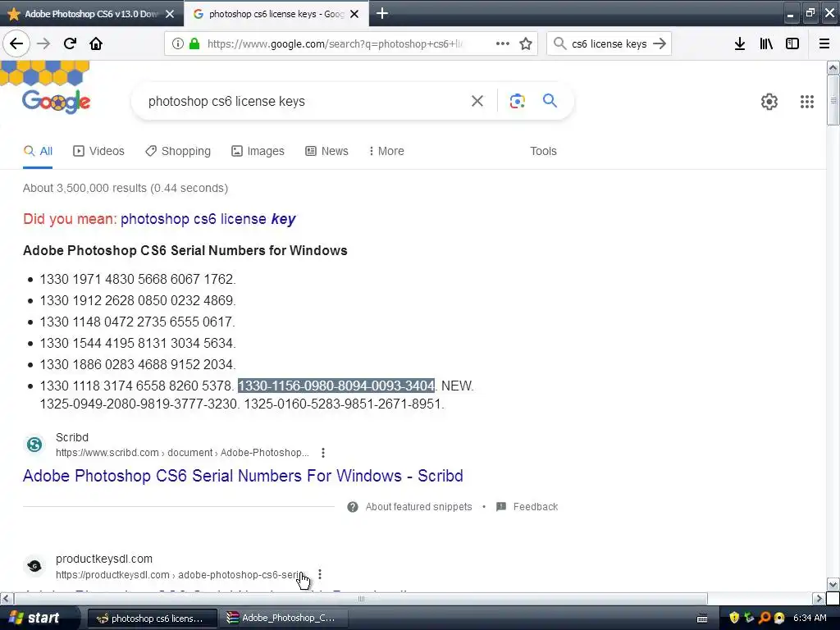Click the vertical scrollbar up arrow
The width and height of the screenshot is (840, 630).
833,67
